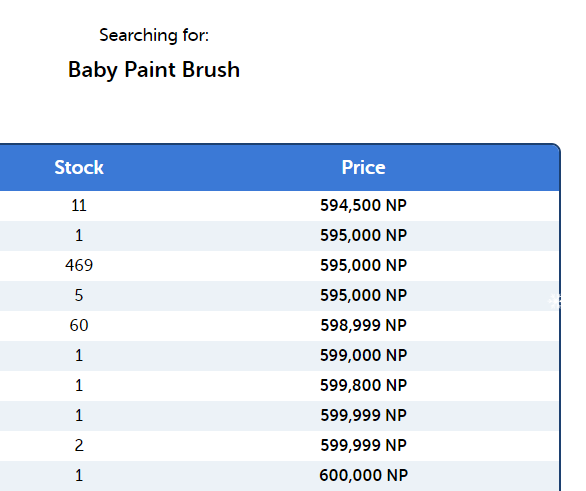586x491 pixels.
Task: Select the 599,000 NP price
Action: [363, 355]
